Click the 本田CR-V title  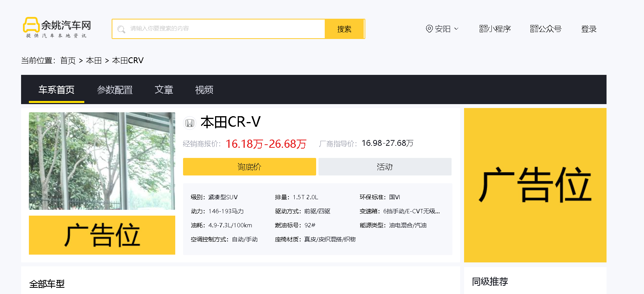click(x=230, y=122)
